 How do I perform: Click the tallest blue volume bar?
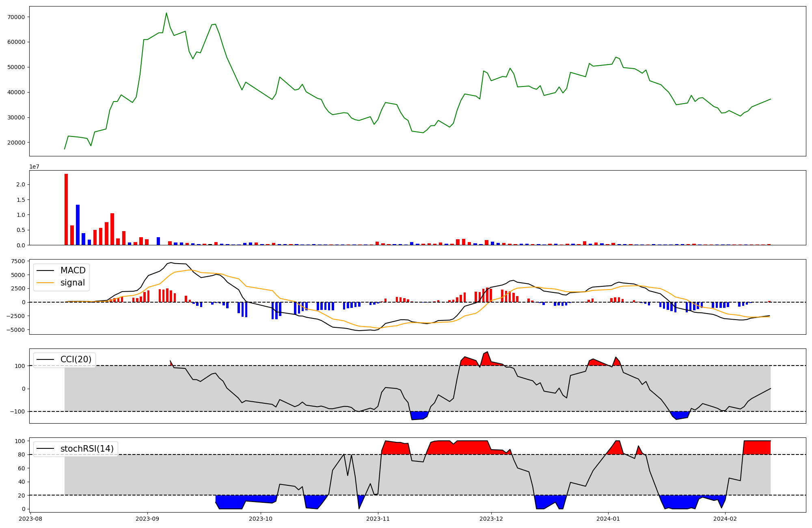[x=78, y=225]
